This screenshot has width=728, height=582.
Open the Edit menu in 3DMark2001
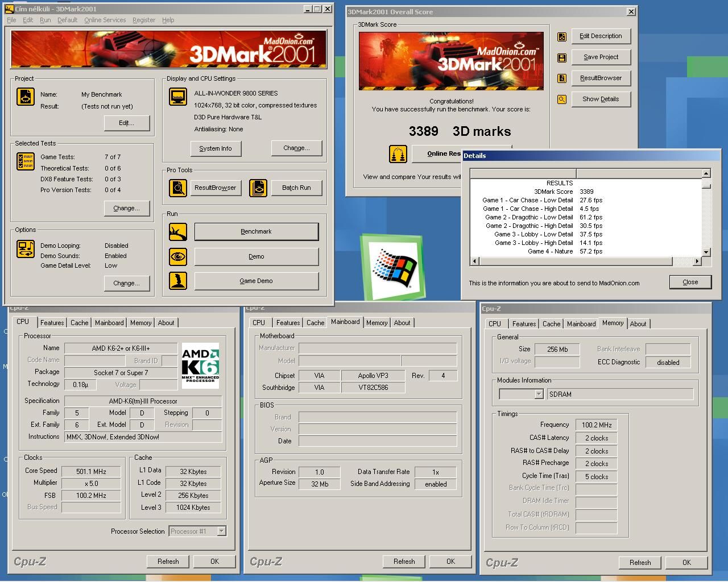pyautogui.click(x=28, y=20)
